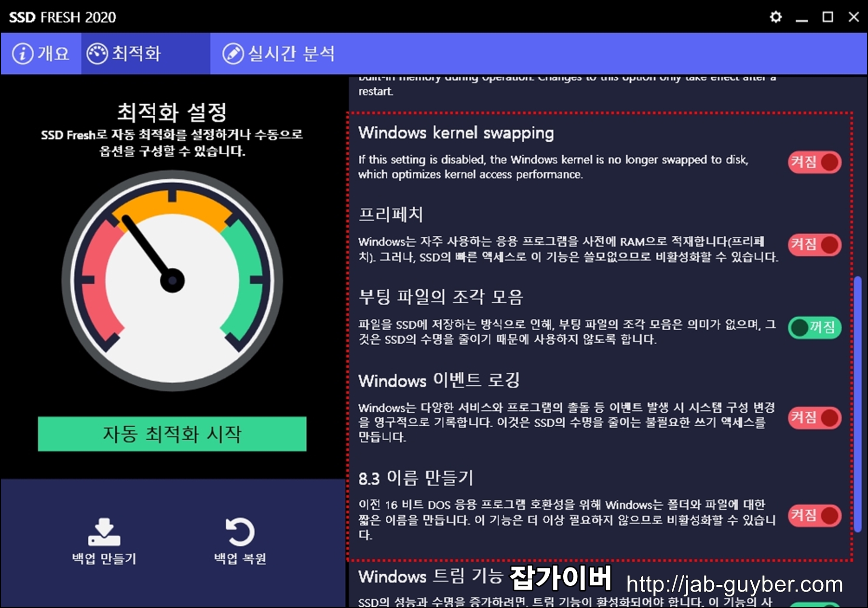Click the restore backup arrow icon
This screenshot has height=608, width=868.
click(240, 532)
